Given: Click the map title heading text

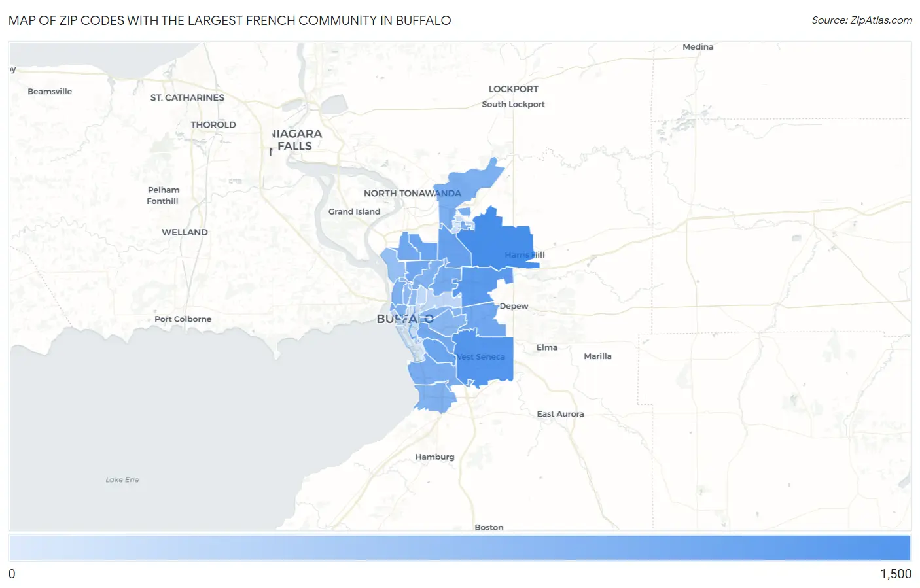Looking at the screenshot, I should click(230, 20).
